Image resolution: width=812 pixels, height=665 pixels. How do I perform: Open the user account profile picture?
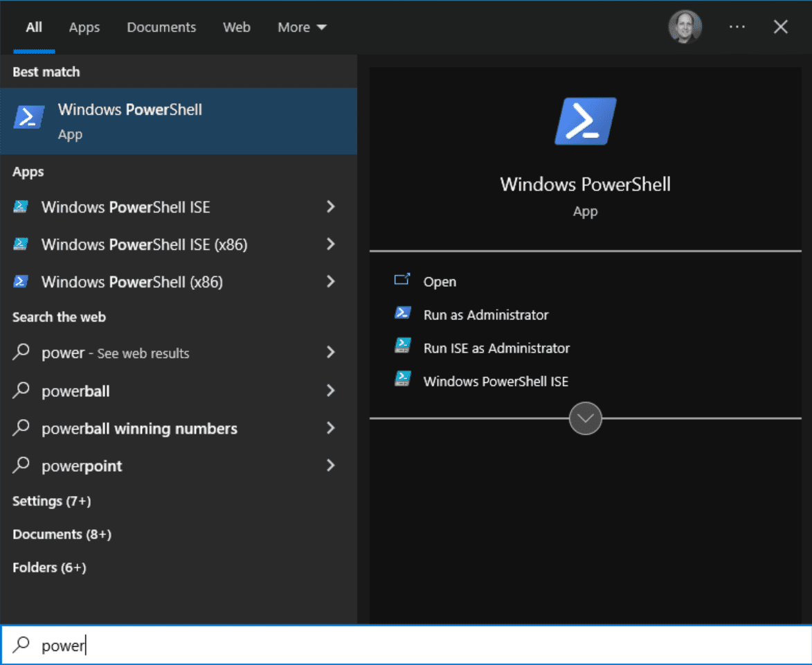click(x=685, y=26)
